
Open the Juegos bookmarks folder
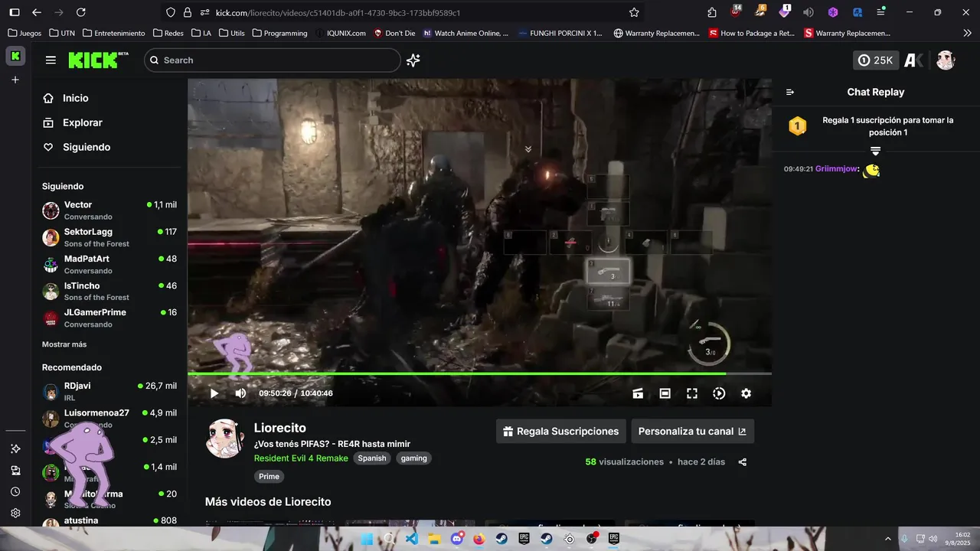24,33
